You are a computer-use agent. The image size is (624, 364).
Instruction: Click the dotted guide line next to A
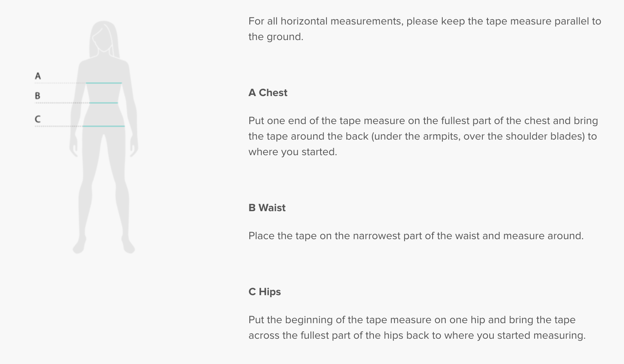click(x=60, y=83)
